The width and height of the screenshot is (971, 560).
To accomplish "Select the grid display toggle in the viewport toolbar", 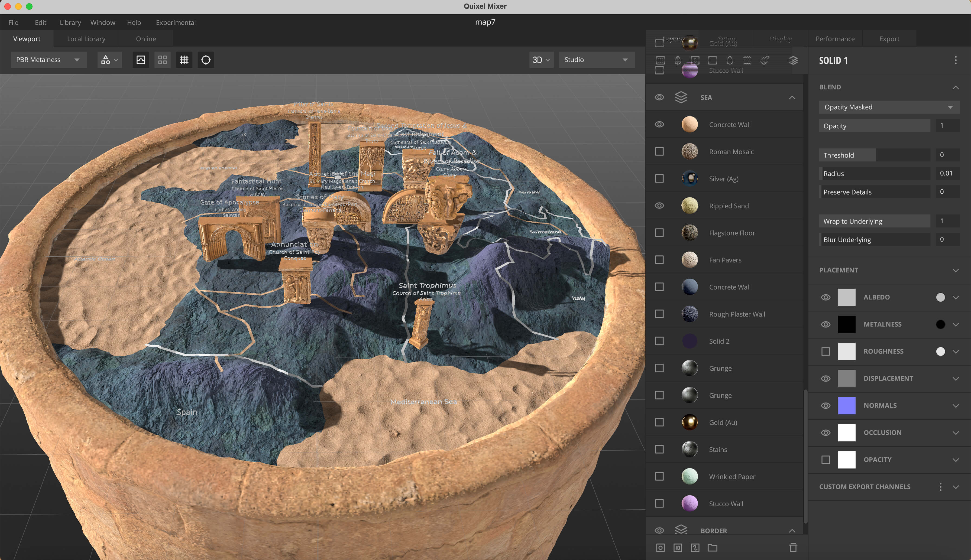I will (184, 60).
